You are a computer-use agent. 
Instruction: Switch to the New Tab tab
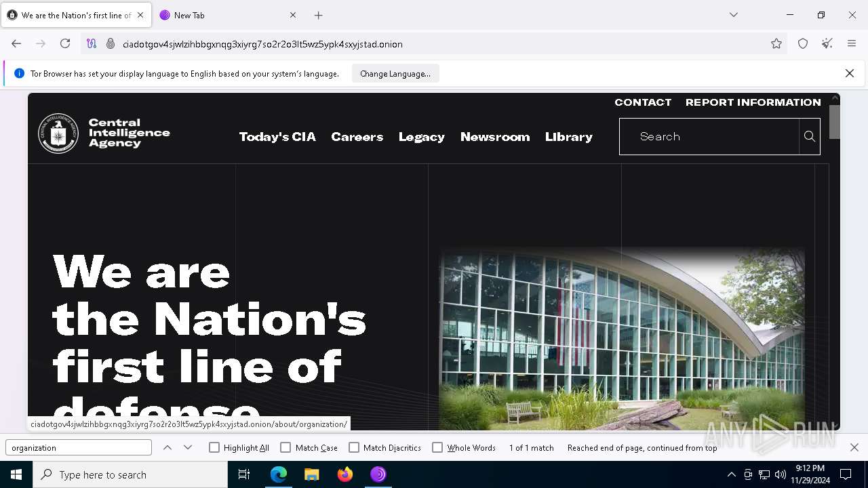click(229, 15)
